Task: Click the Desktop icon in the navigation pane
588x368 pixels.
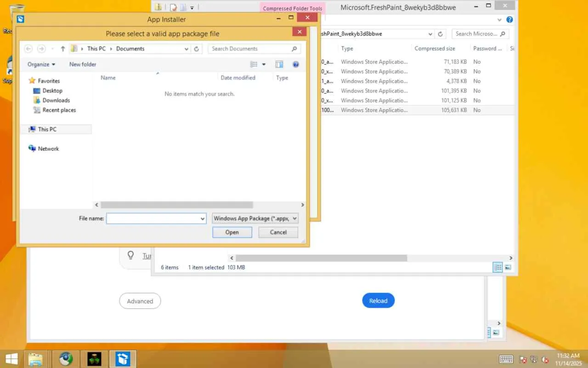Action: point(37,91)
